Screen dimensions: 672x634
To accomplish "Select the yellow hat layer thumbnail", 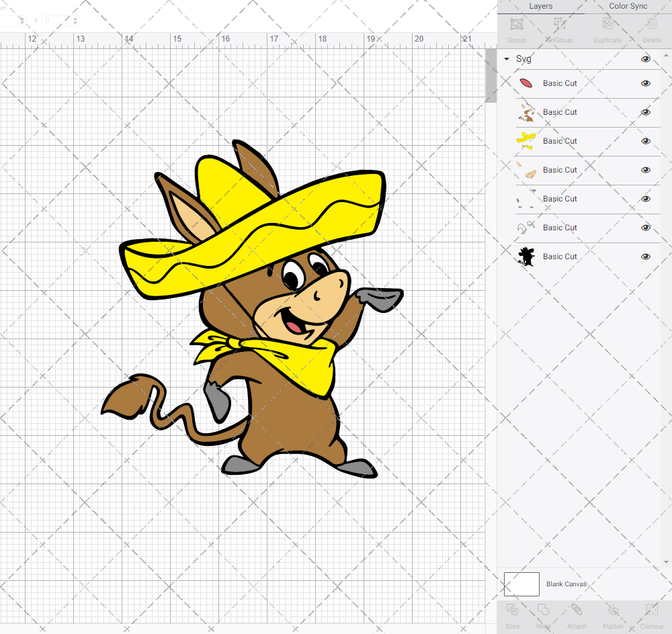I will (526, 141).
